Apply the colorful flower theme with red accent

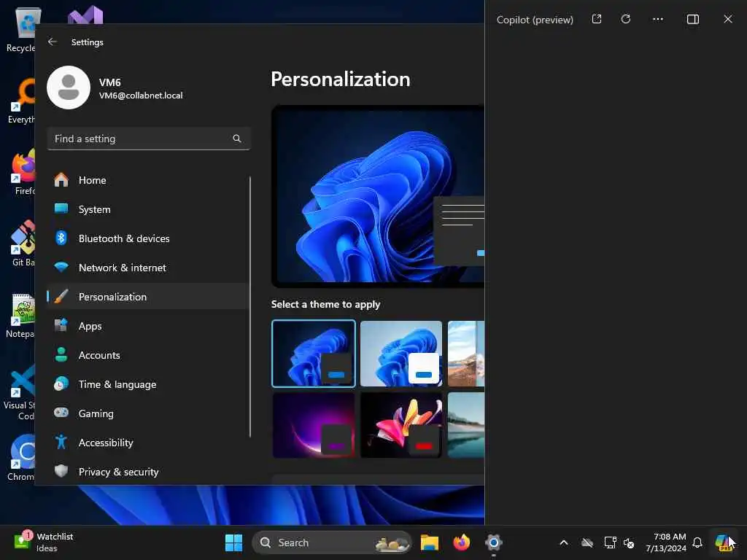click(401, 425)
